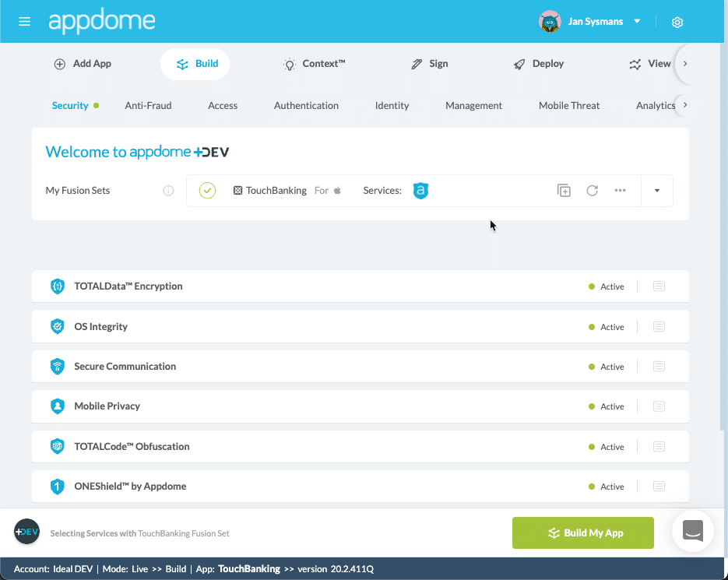The height and width of the screenshot is (580, 728).
Task: Open the hamburger navigation menu
Action: pyautogui.click(x=24, y=21)
